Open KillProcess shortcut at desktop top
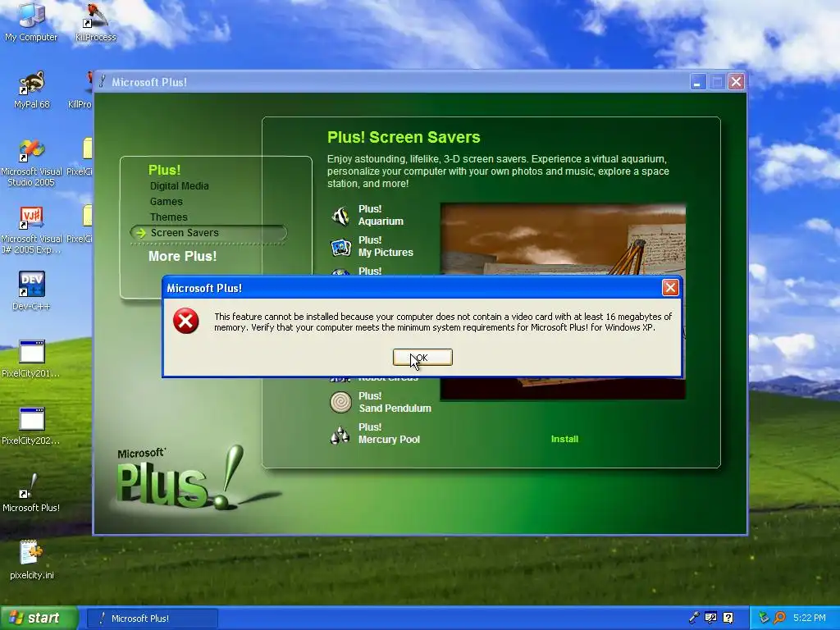Image resolution: width=840 pixels, height=630 pixels. [96, 21]
